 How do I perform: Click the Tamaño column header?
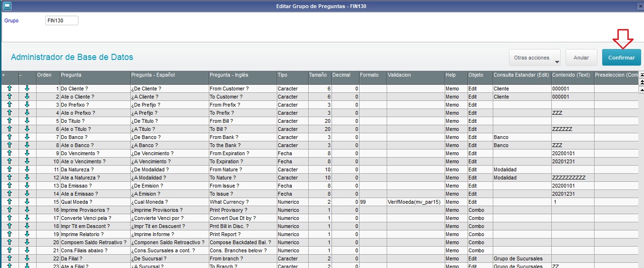coord(320,78)
